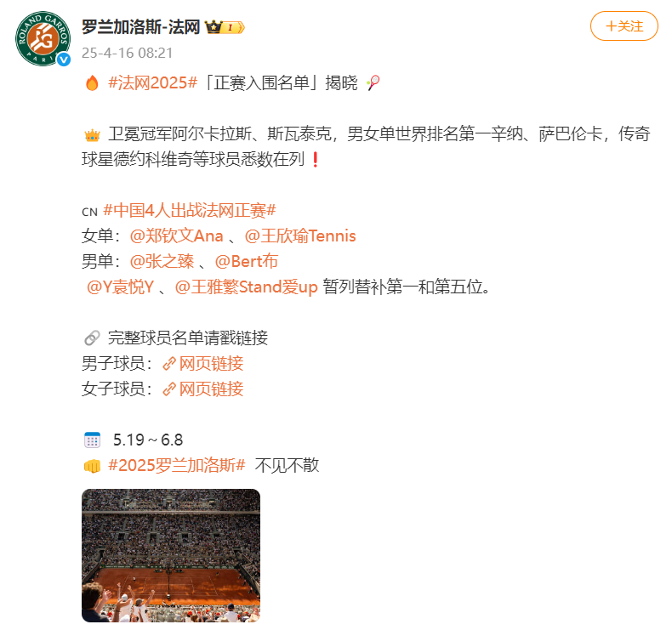Visit mention @王雅繁Stand爱up
The image size is (672, 630).
[x=246, y=287]
